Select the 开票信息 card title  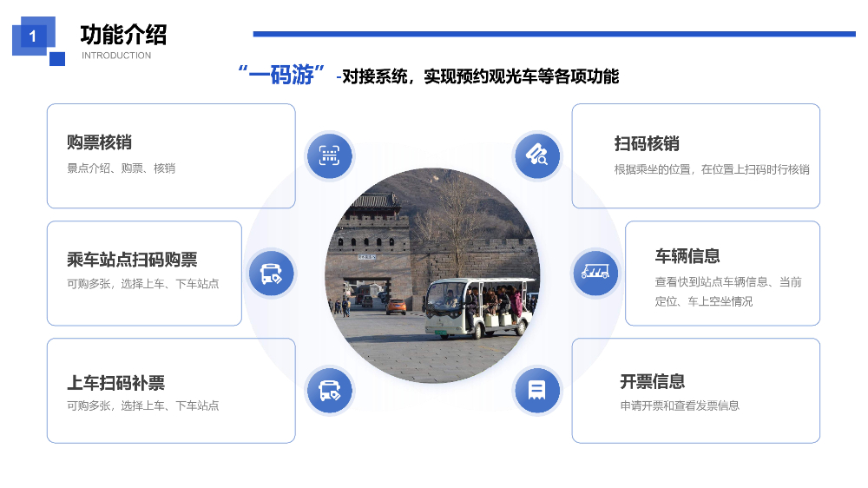(x=653, y=381)
